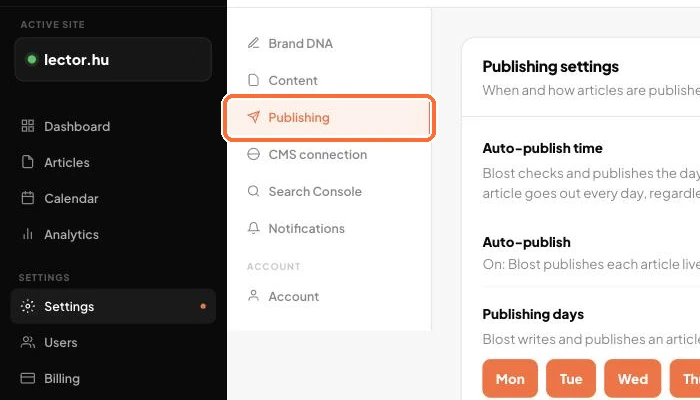Open the Users page
The width and height of the screenshot is (700, 400).
pos(113,343)
